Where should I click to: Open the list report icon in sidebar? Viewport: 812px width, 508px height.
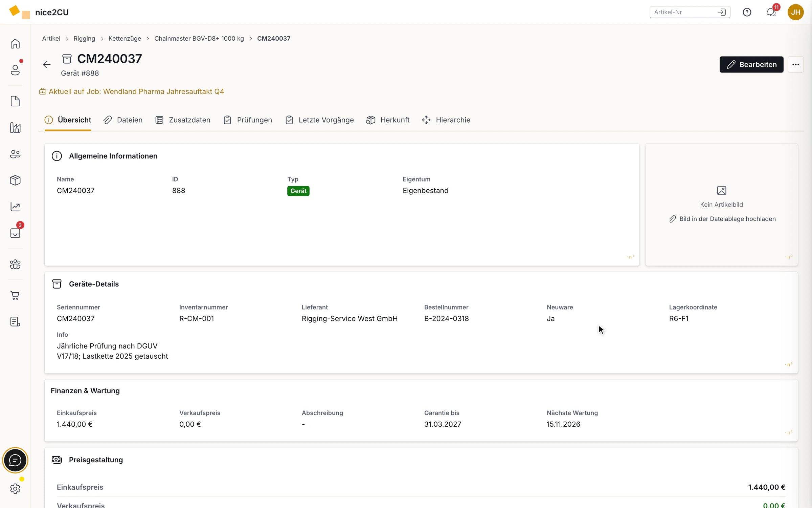[15, 322]
